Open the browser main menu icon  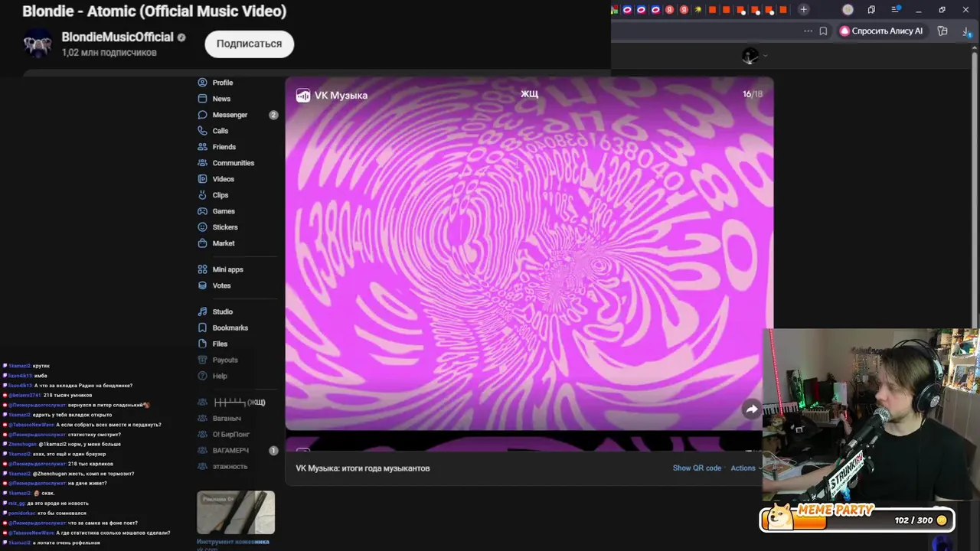pos(895,10)
